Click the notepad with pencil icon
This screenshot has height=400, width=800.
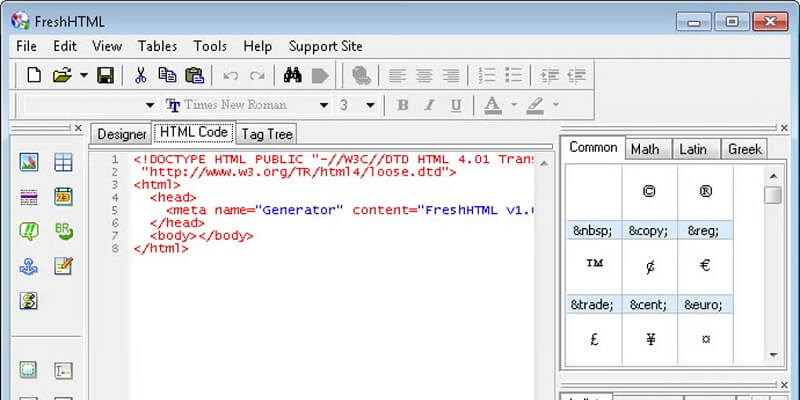(63, 266)
